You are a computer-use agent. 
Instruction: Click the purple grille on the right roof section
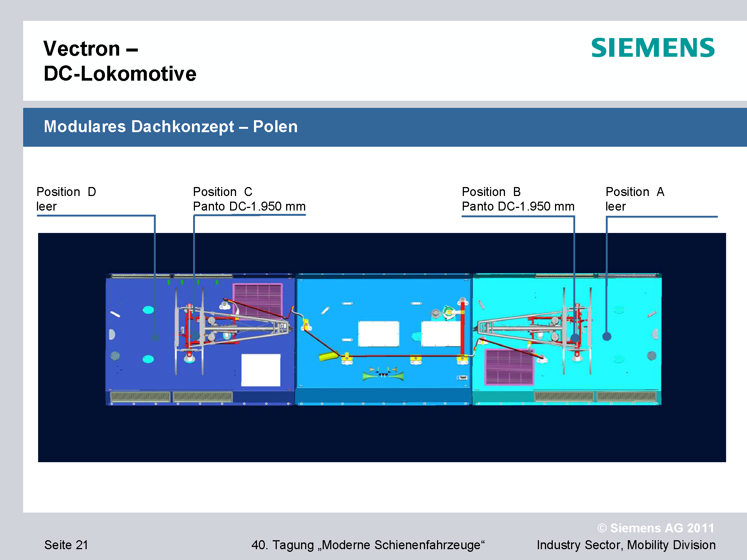click(509, 367)
